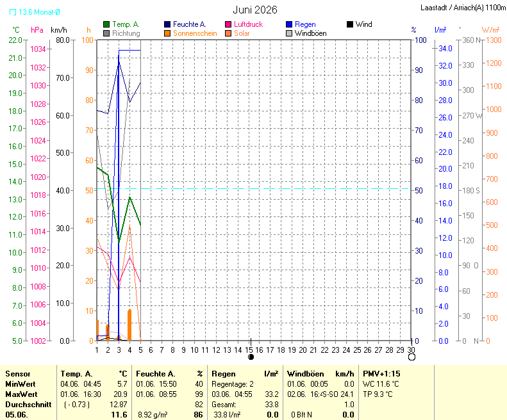Click the W/m² axis unit label
Image resolution: width=507 pixels, height=420 pixels.
coord(491,30)
